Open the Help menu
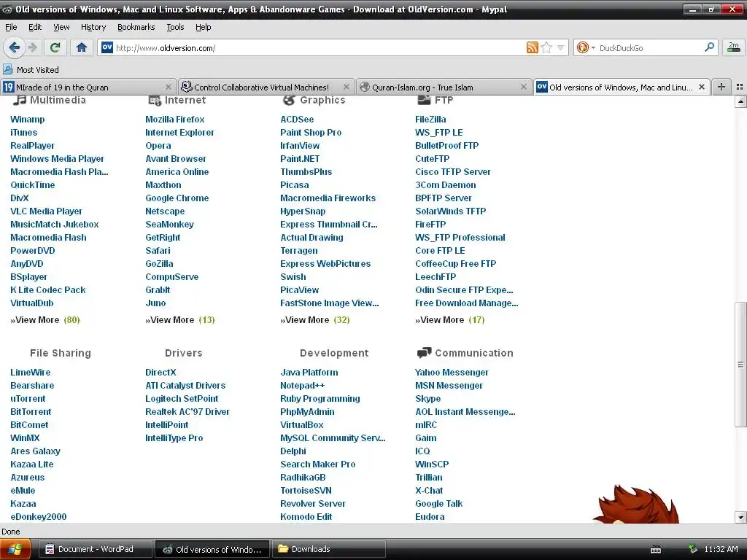 (203, 27)
